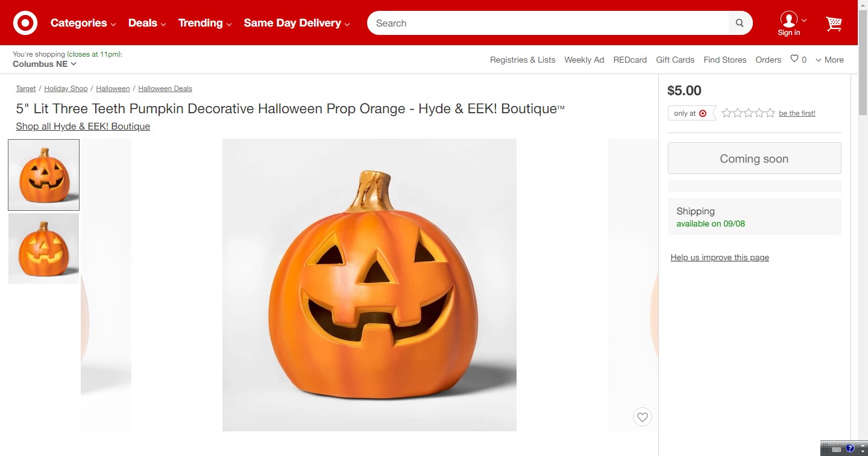The width and height of the screenshot is (868, 456).
Task: Click the Weekly Ad link
Action: pyautogui.click(x=584, y=60)
